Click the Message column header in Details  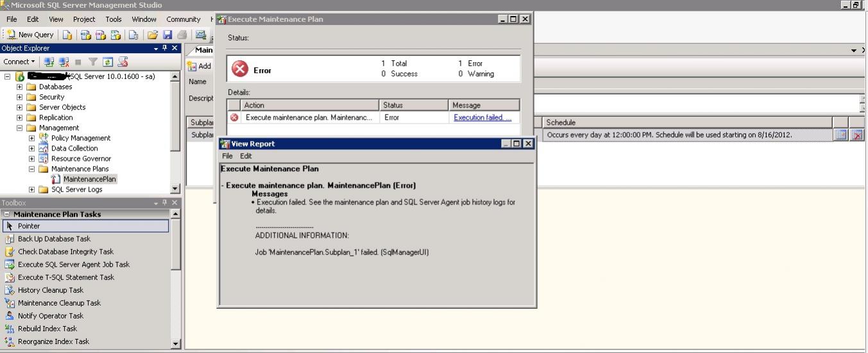(x=484, y=105)
